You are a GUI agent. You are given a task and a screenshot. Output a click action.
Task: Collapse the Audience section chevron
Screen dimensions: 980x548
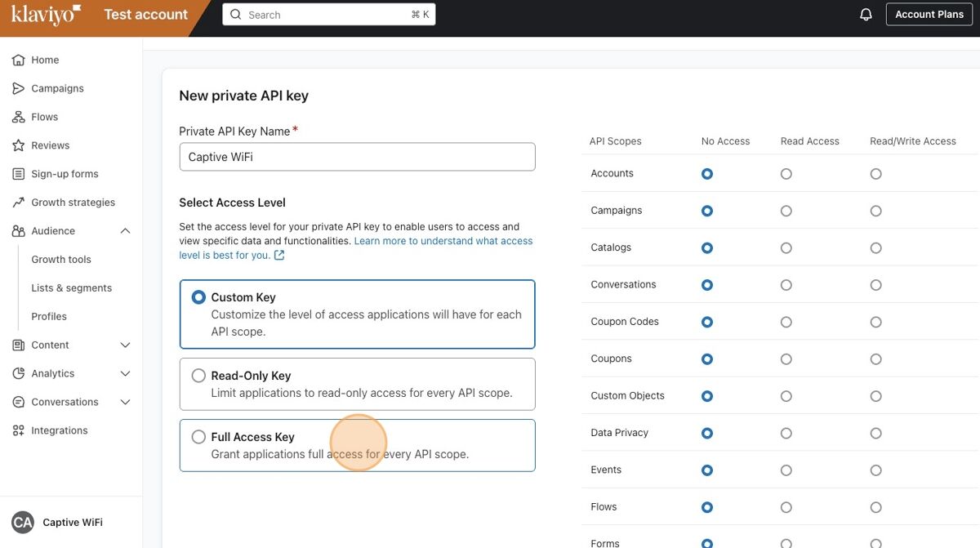click(125, 231)
